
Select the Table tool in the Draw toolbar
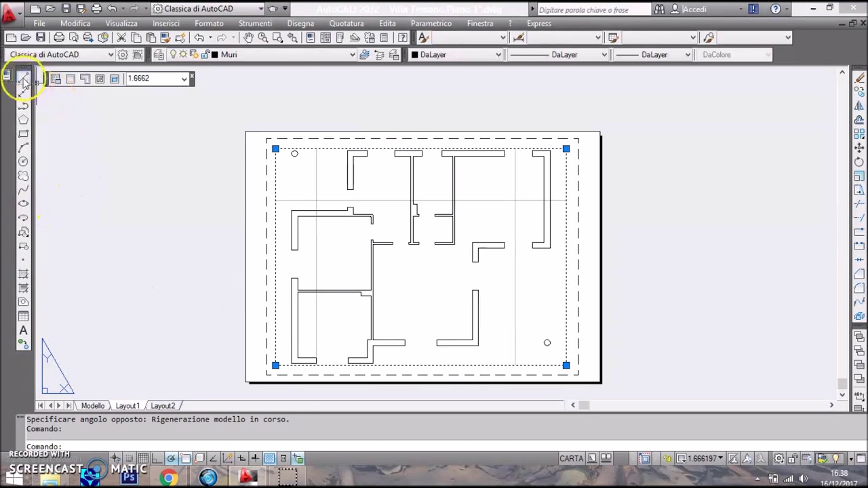[x=23, y=316]
